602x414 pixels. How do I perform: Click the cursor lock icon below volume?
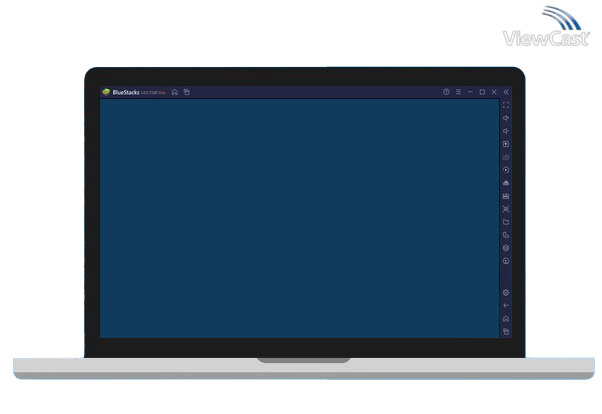[506, 144]
